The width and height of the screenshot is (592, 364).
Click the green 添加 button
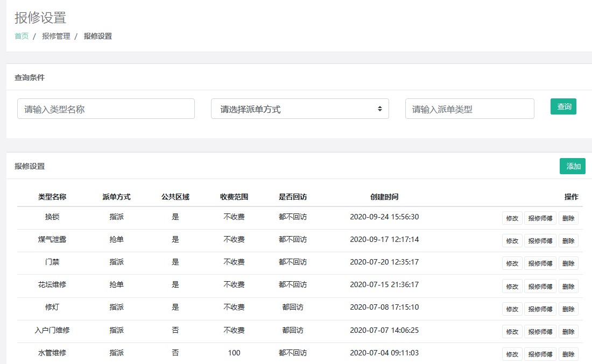tap(572, 166)
